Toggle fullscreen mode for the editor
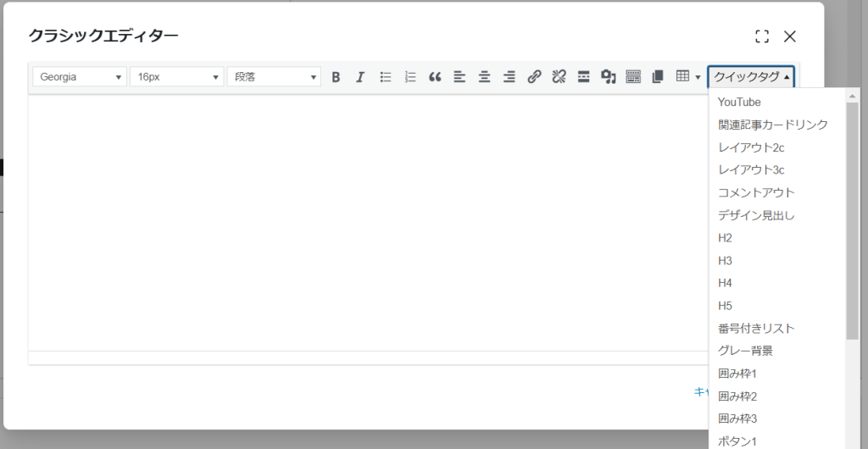This screenshot has width=868, height=449. point(762,36)
